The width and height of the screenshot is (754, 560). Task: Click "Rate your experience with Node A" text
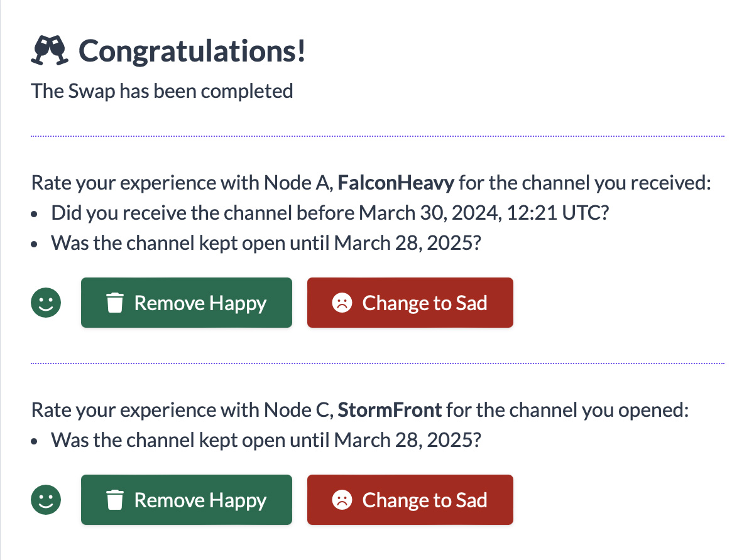(182, 183)
